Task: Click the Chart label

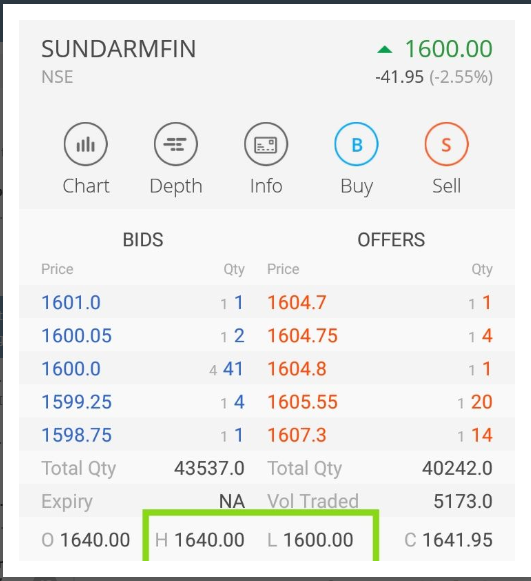Action: coord(86,186)
